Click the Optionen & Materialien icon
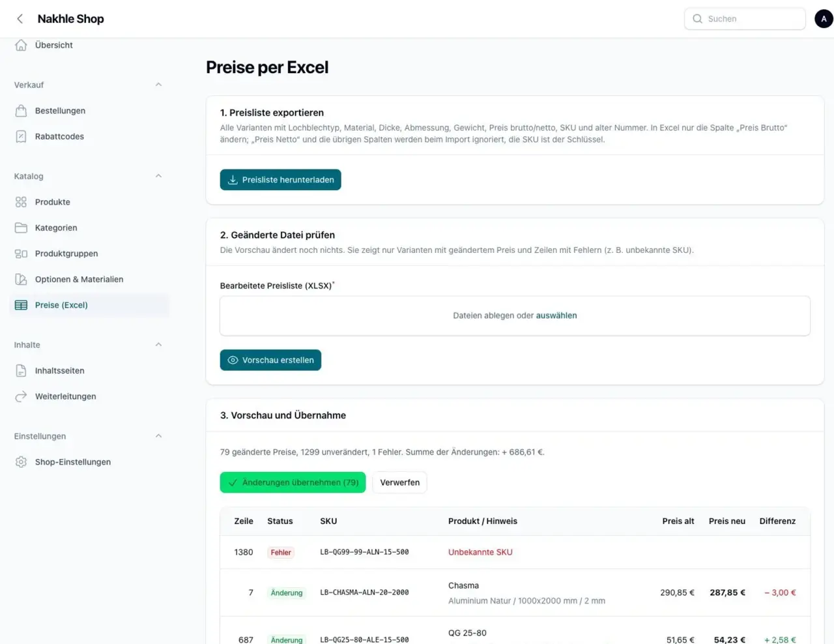 pos(21,279)
